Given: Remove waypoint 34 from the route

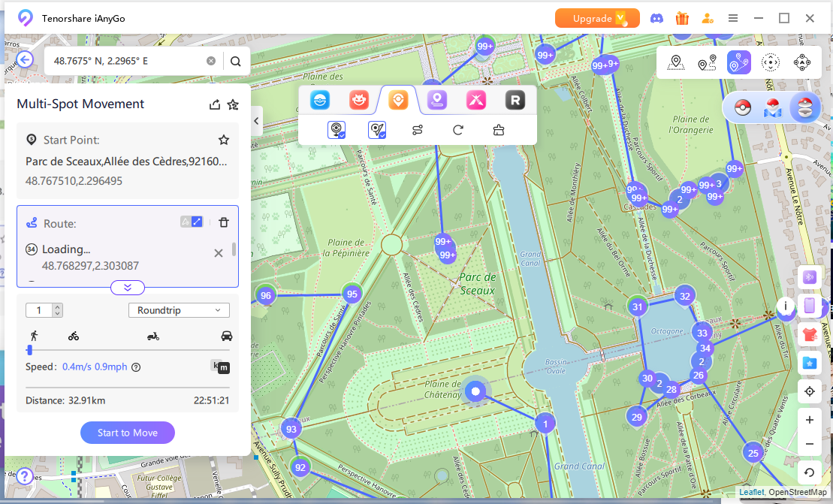Looking at the screenshot, I should [x=219, y=253].
